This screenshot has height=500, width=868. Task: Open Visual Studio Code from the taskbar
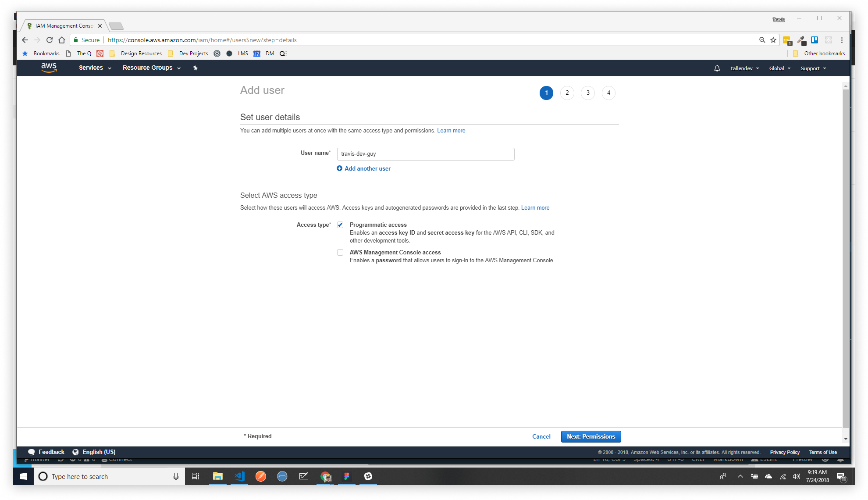pyautogui.click(x=239, y=476)
